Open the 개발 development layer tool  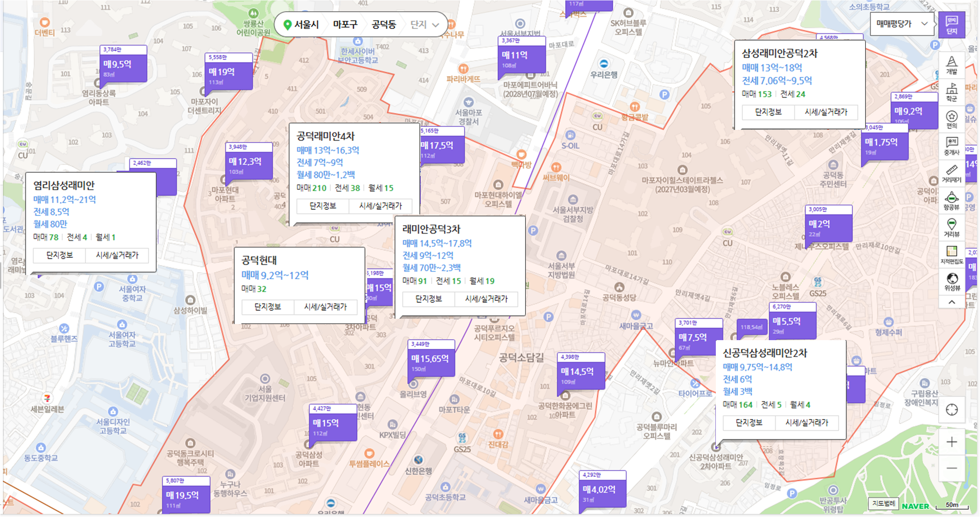point(951,65)
